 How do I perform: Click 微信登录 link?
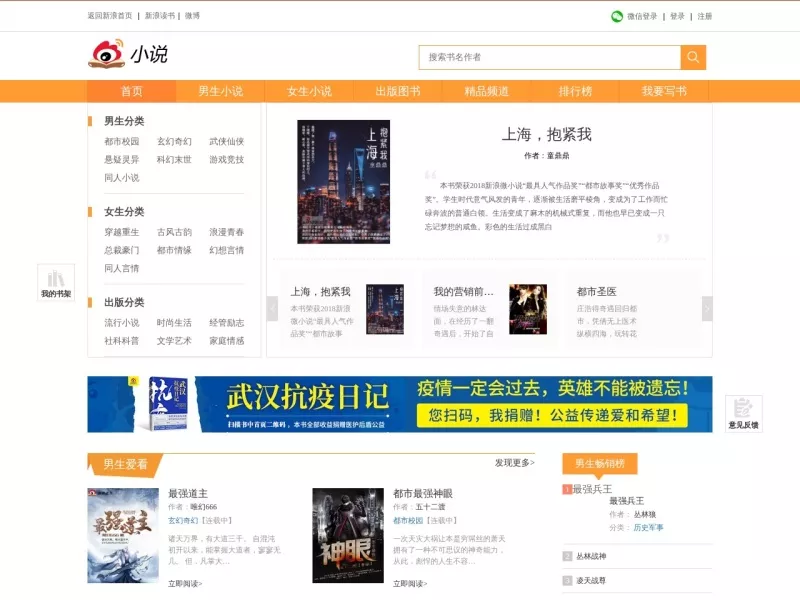642,16
